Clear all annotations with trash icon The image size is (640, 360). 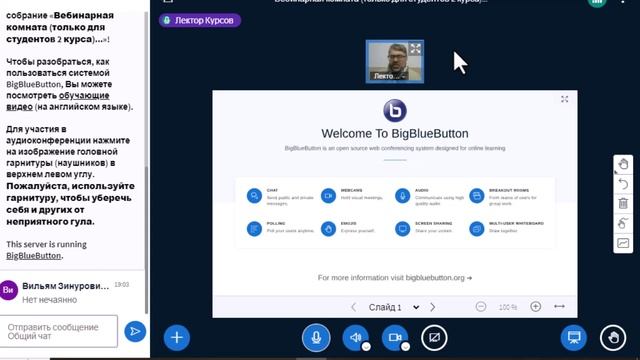point(623,203)
